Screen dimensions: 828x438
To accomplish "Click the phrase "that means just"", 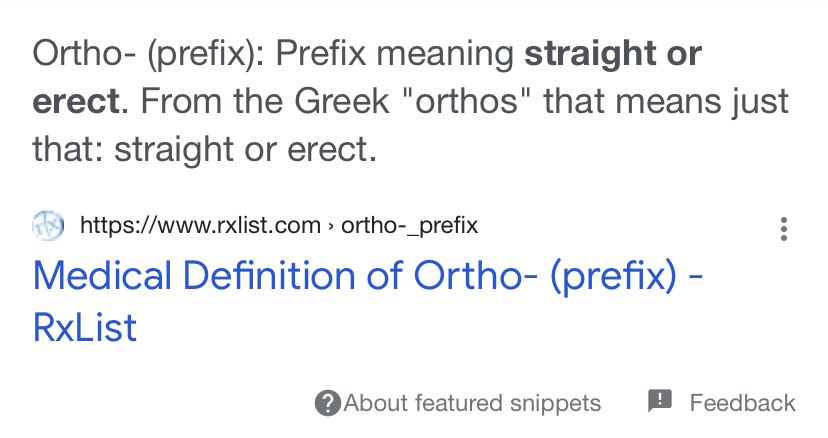I will pos(666,101).
